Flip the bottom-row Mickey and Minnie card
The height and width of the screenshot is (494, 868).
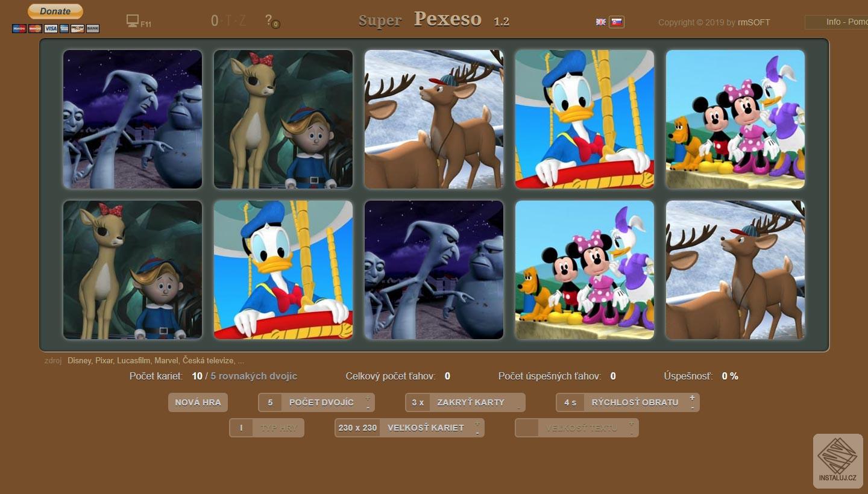click(585, 270)
